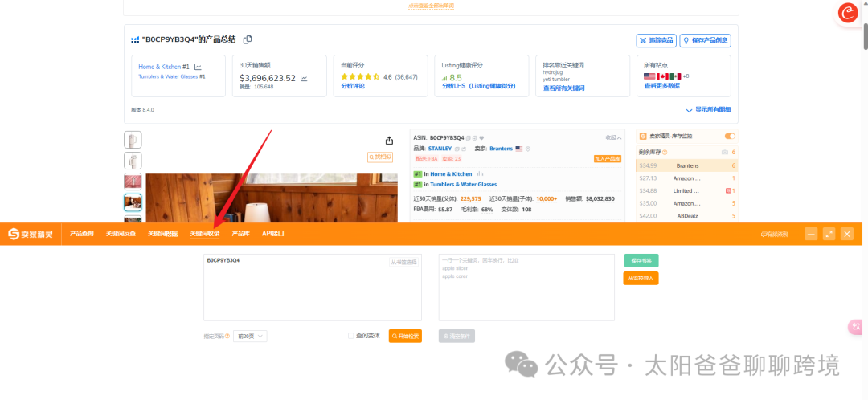Image resolution: width=868 pixels, height=400 pixels.
Task: Expand the orange 卖家精灵 panel to fullscreen
Action: coord(829,234)
